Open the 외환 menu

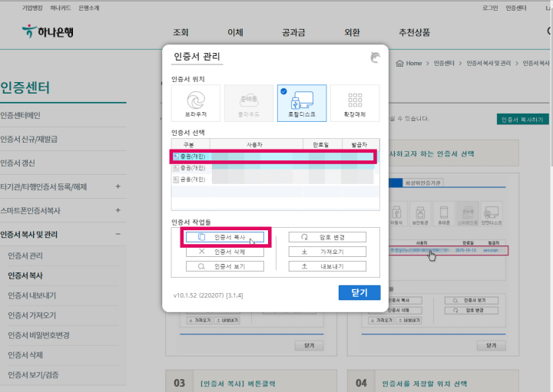[x=352, y=32]
